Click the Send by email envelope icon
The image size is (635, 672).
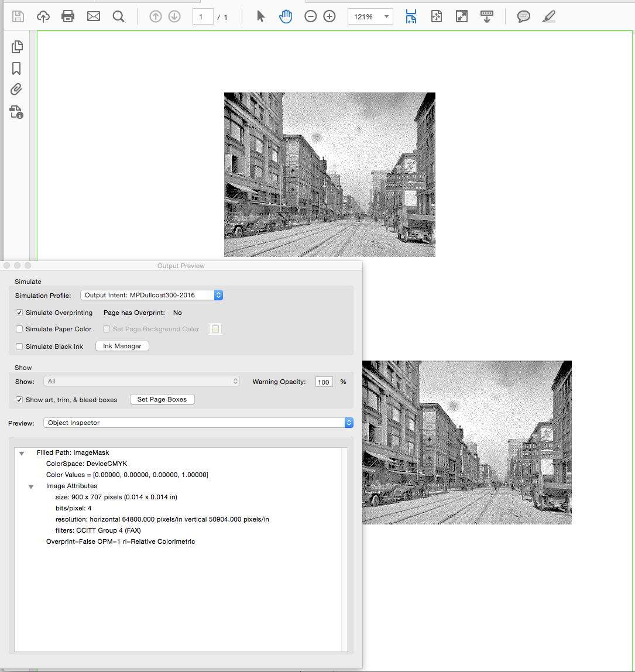[93, 16]
